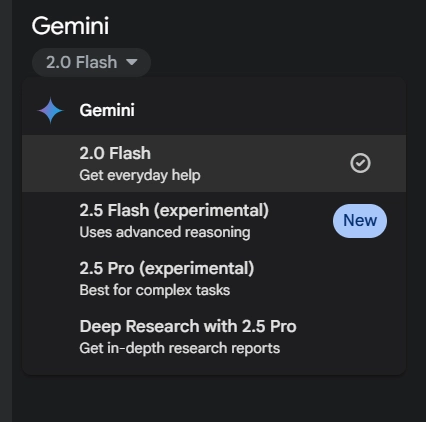This screenshot has width=426, height=422.
Task: Click the blue New badge
Action: point(360,221)
